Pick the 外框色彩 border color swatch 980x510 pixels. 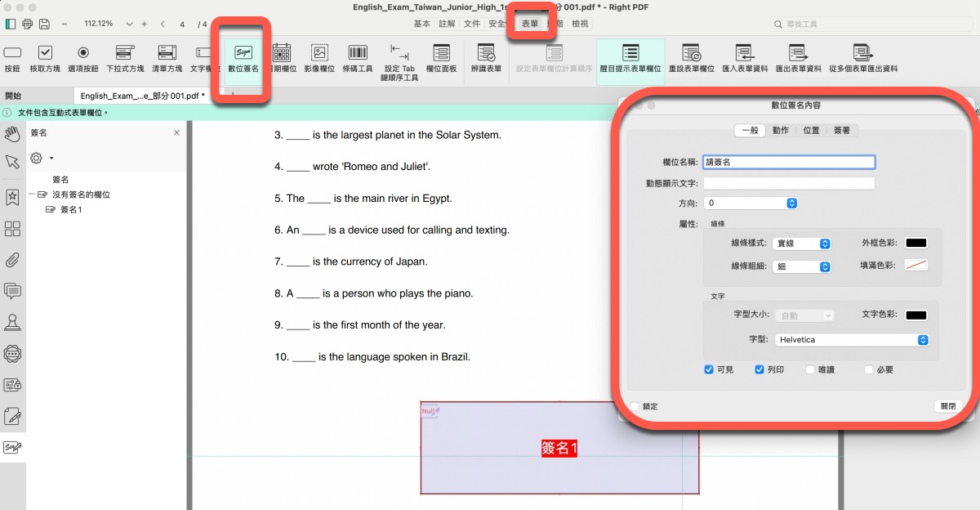point(916,243)
